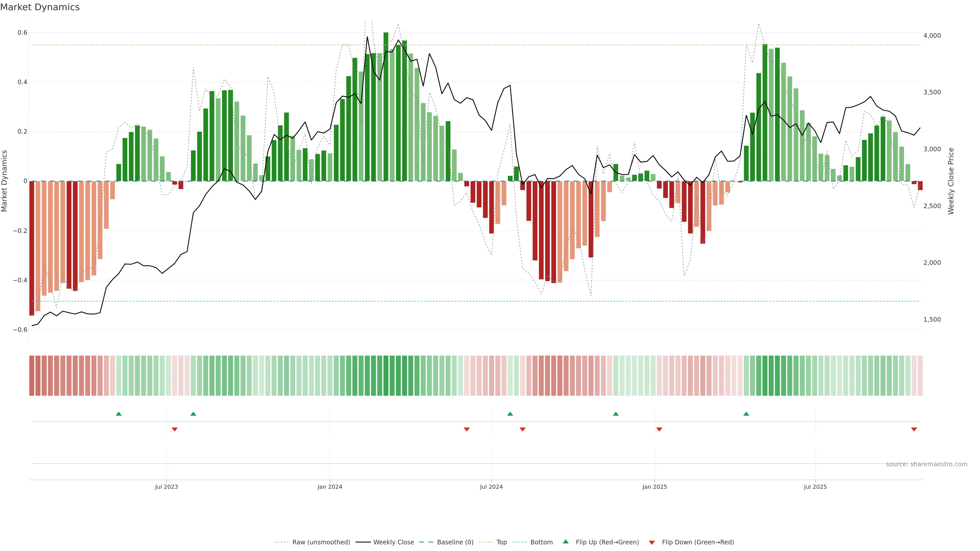Click the Weekly Close Price axis title
Image resolution: width=980 pixels, height=551 pixels.
click(951, 181)
